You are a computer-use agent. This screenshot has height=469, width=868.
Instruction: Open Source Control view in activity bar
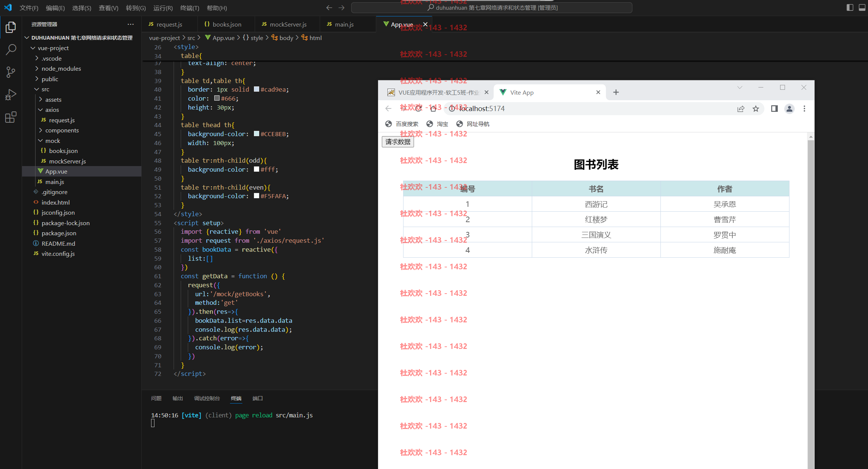coord(11,72)
